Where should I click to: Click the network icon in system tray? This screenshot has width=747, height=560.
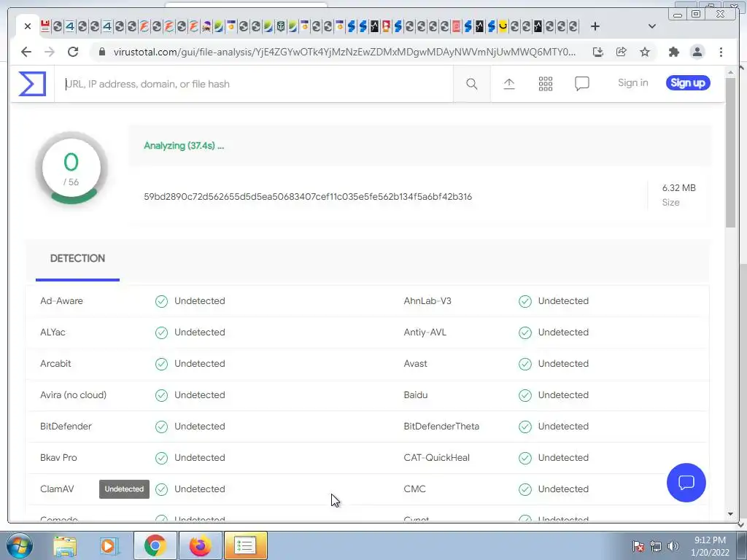656,546
